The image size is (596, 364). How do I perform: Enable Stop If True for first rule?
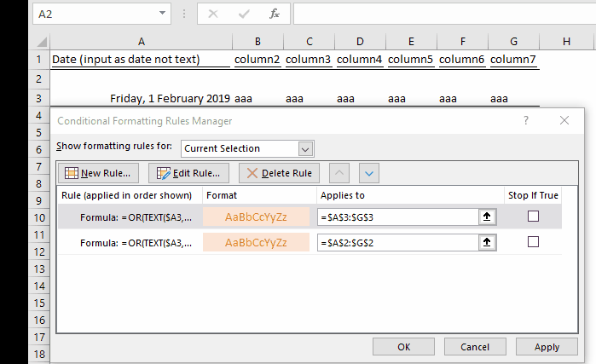click(x=533, y=217)
